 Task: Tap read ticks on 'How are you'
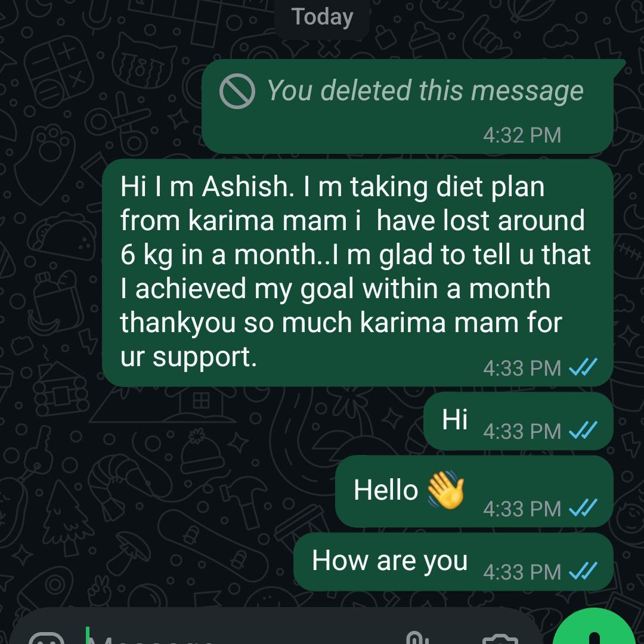pos(583,571)
